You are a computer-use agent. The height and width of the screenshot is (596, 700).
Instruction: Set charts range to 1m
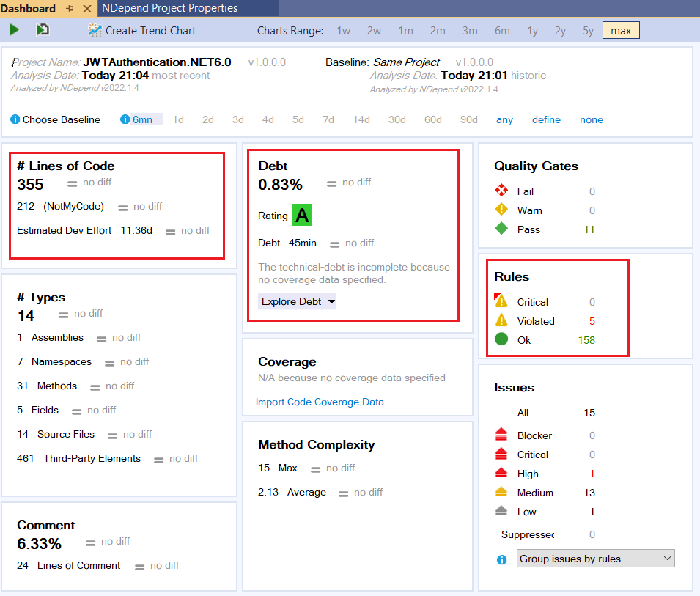[405, 30]
